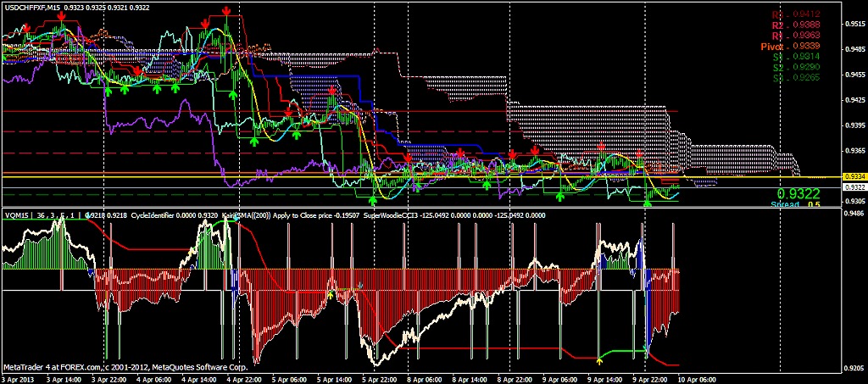
Task: Click the Spread 0.5 readout
Action: [795, 204]
